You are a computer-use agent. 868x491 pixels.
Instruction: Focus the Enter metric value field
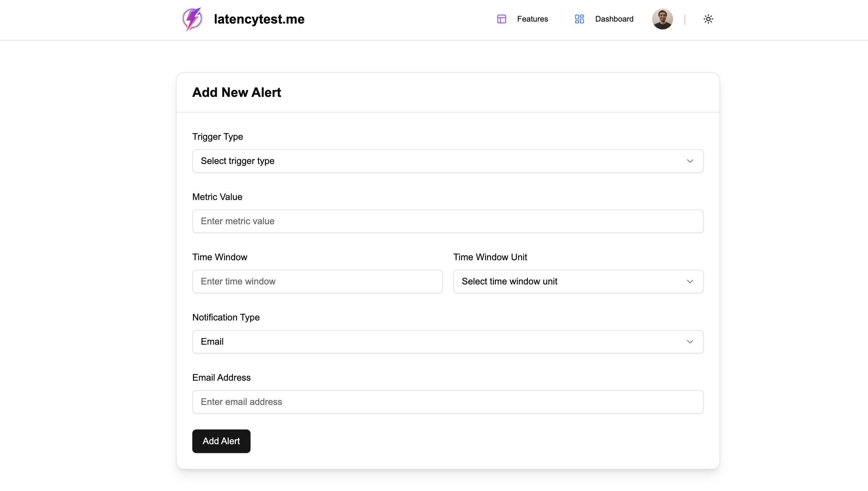[x=447, y=221]
